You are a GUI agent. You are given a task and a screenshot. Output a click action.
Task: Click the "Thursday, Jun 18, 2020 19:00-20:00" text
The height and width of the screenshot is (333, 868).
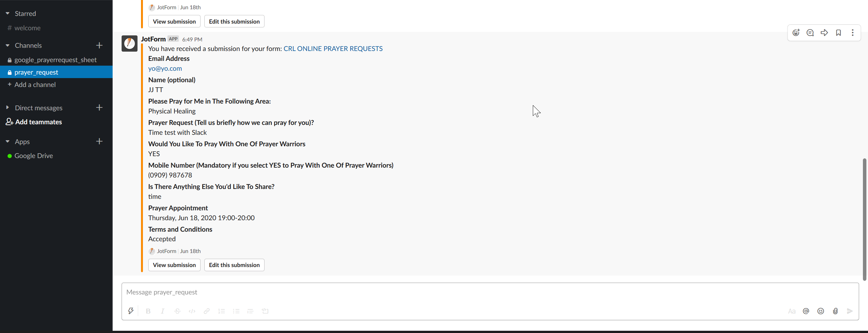(201, 218)
